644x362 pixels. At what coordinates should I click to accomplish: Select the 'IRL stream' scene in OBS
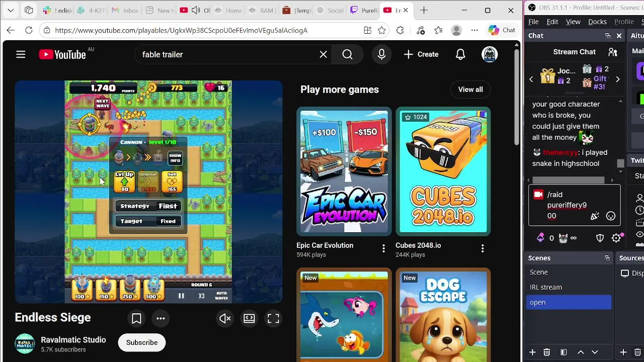tap(569, 287)
